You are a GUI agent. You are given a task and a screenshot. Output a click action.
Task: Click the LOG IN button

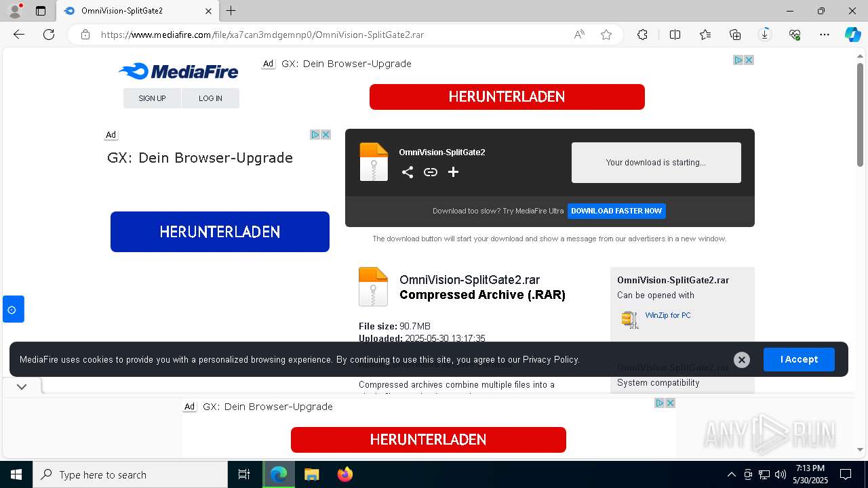pyautogui.click(x=210, y=98)
